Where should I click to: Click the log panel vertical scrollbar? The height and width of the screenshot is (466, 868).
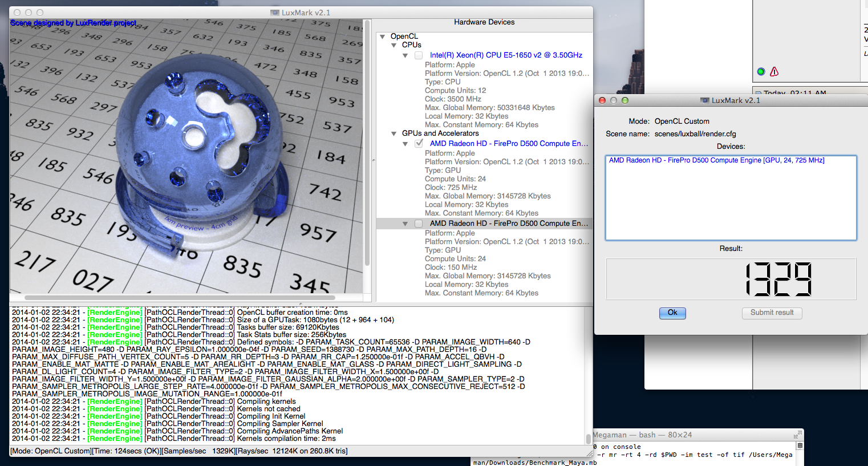point(588,439)
